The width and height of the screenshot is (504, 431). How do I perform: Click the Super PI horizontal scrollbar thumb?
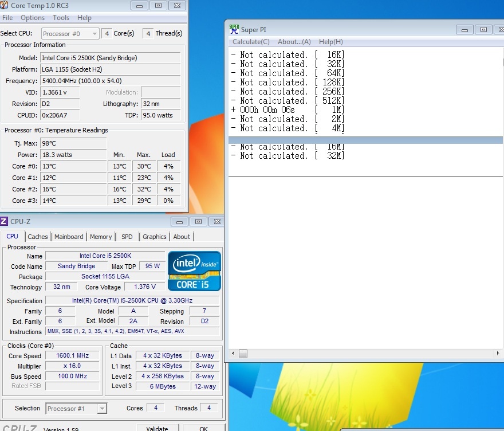pos(243,354)
